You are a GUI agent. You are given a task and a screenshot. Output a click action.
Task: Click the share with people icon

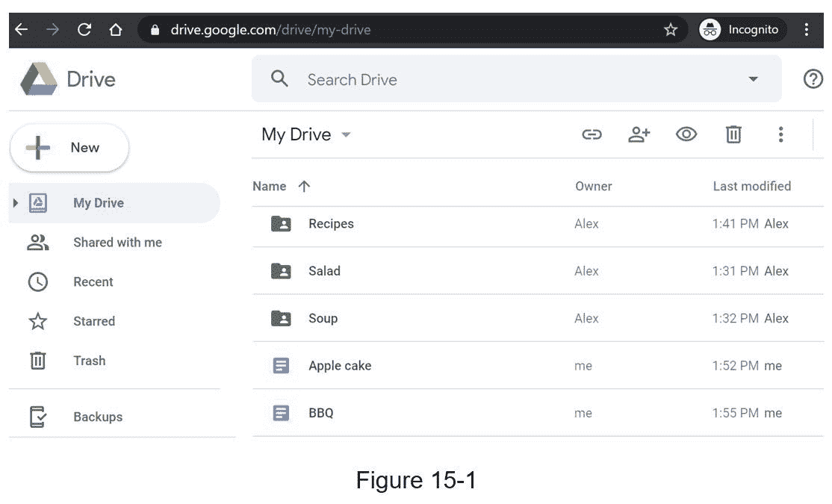tap(639, 134)
